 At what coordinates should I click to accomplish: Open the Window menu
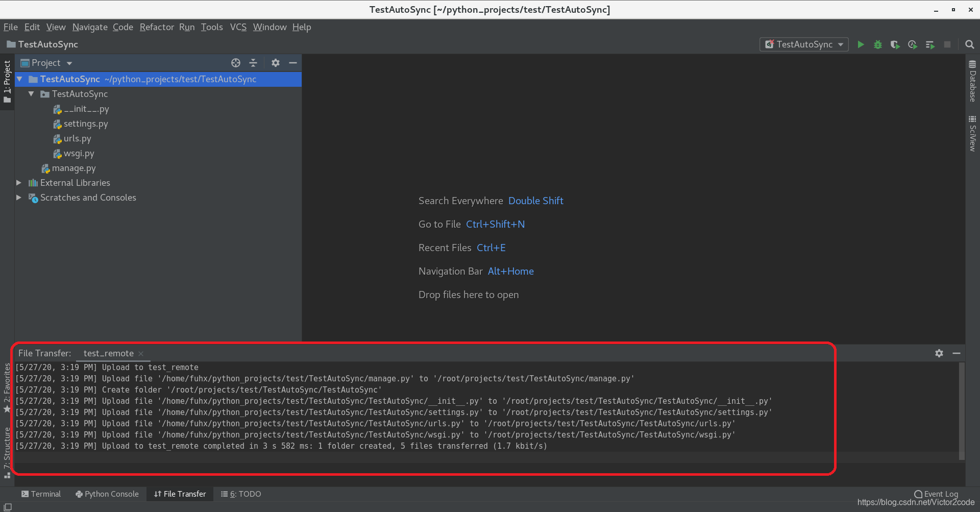270,27
